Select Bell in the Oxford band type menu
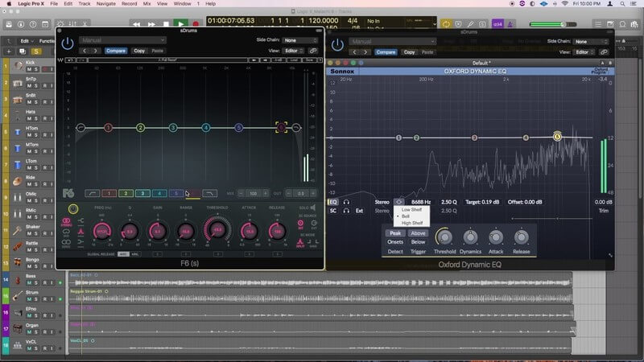 pos(411,216)
